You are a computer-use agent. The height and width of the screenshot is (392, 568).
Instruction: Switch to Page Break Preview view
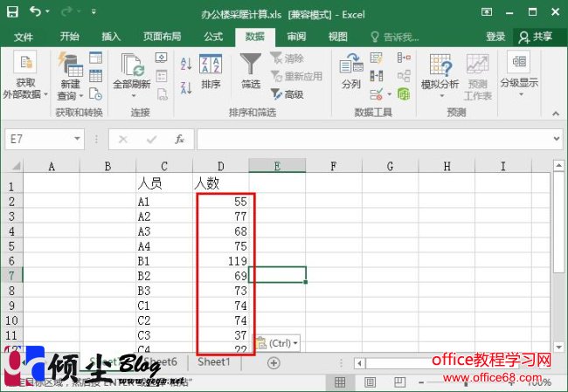(399, 382)
